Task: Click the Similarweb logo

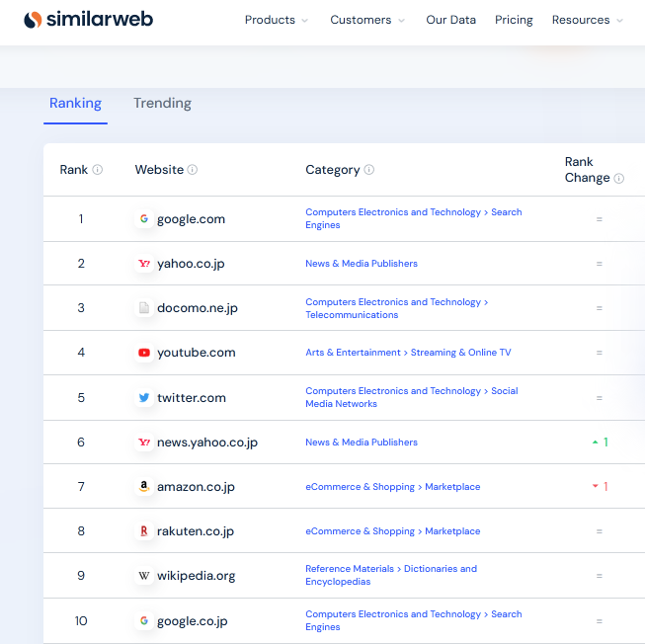Action: coord(88,20)
